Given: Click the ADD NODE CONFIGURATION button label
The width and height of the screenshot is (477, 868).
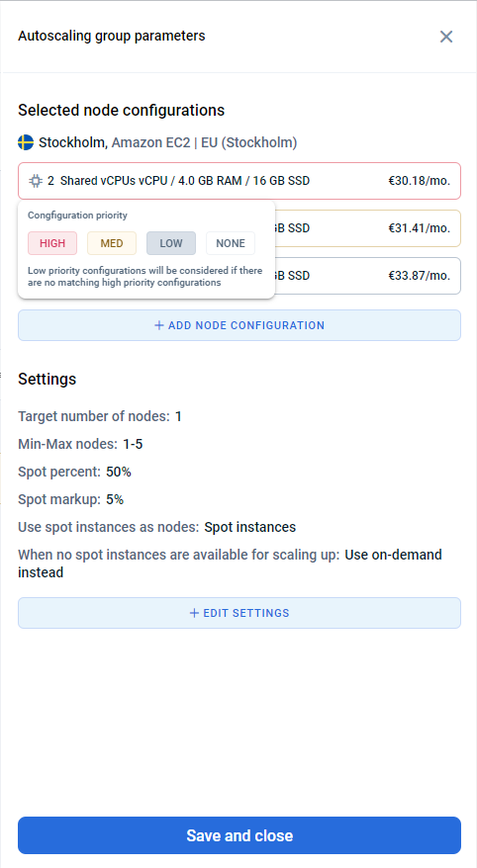Looking at the screenshot, I should [246, 325].
